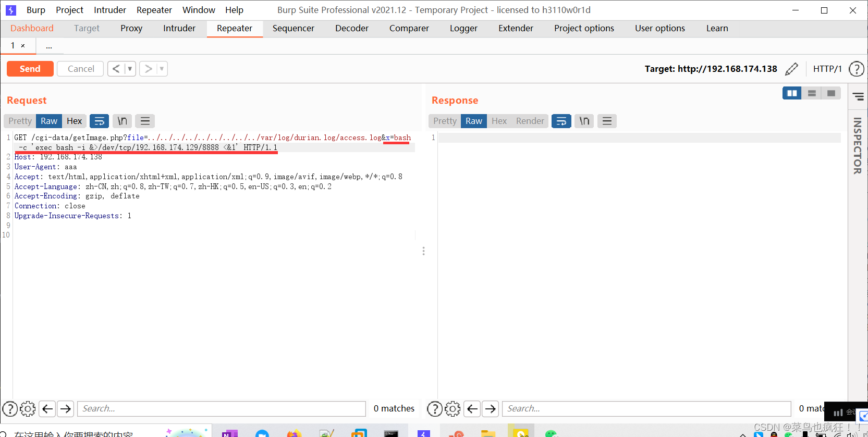Image resolution: width=868 pixels, height=437 pixels.
Task: Toggle line wrap in Request editor
Action: (x=99, y=121)
